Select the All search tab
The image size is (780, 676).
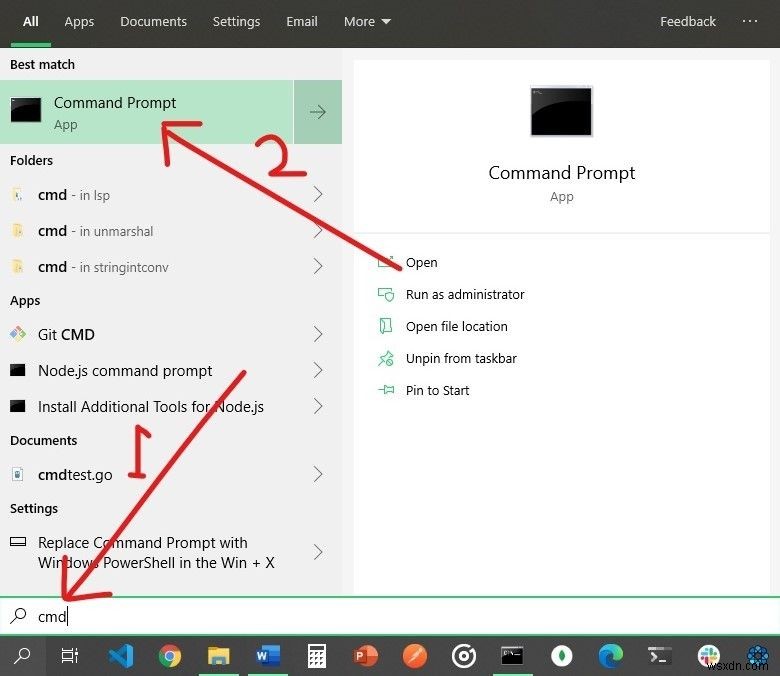click(30, 21)
